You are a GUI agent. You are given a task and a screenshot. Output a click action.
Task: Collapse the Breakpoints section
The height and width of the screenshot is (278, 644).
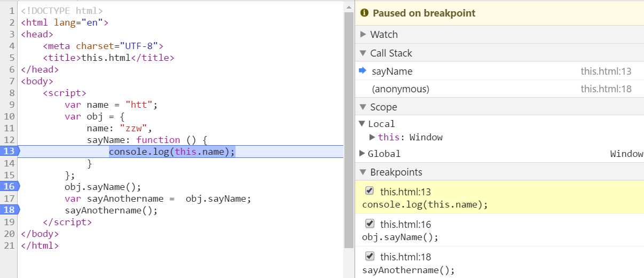tap(364, 172)
